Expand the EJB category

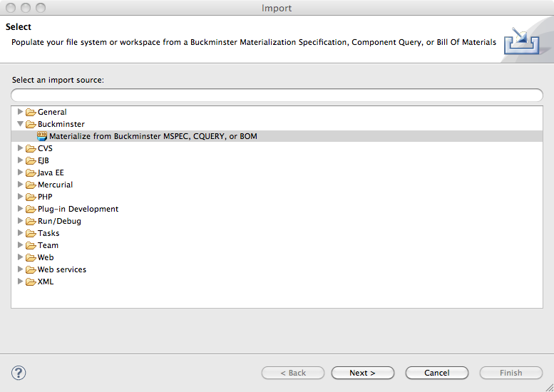coord(20,160)
